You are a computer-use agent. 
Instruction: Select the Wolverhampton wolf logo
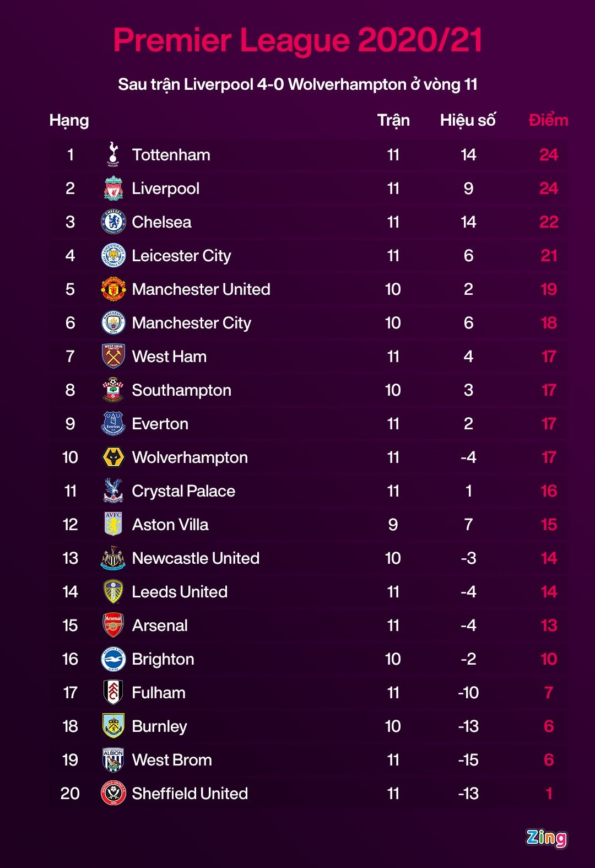[113, 457]
